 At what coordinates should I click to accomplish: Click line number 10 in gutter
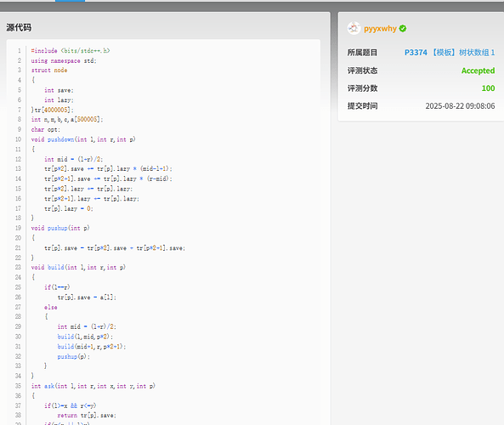[18, 139]
